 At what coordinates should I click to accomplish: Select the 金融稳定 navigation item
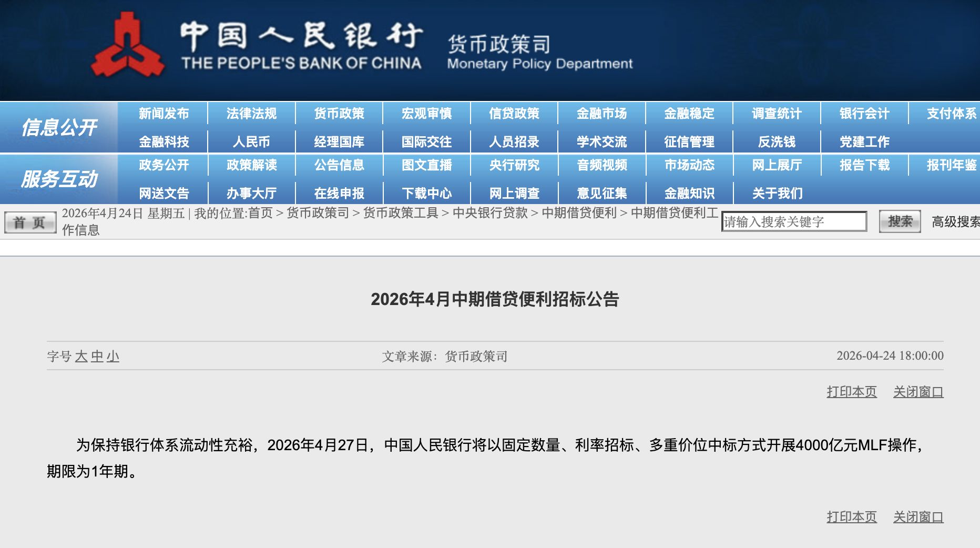click(x=689, y=113)
